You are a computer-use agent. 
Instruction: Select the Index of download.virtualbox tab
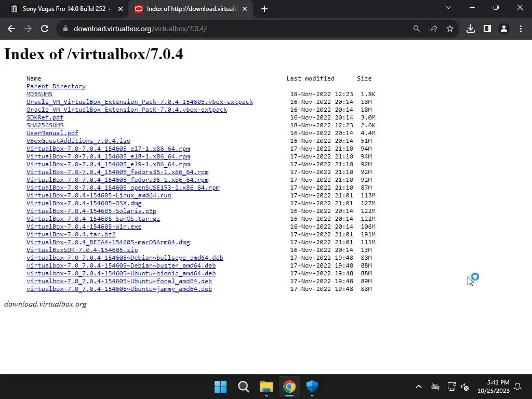coord(191,9)
